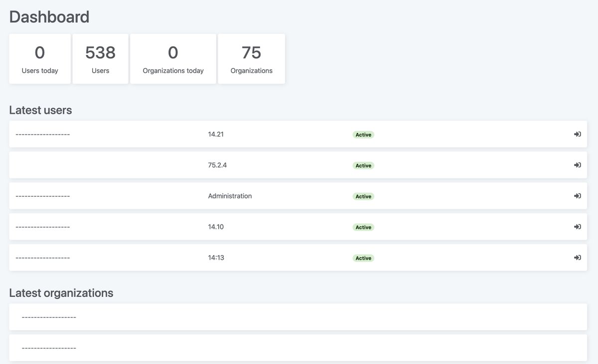The image size is (598, 364).
Task: Open the Users today stat card
Action: click(40, 59)
